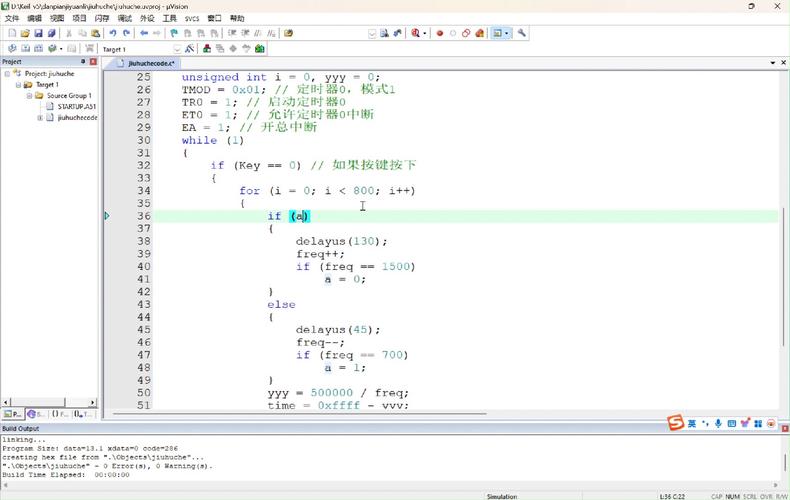Close the Project panel with red X
The width and height of the screenshot is (790, 500).
(x=93, y=61)
